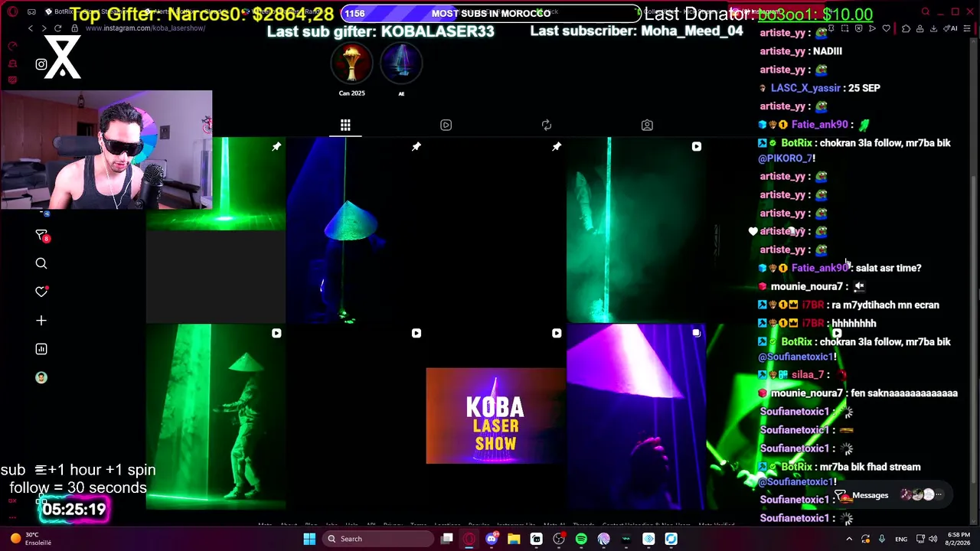This screenshot has width=980, height=551.
Task: Open GX Control in Opera sidebar
Action: (x=12, y=46)
